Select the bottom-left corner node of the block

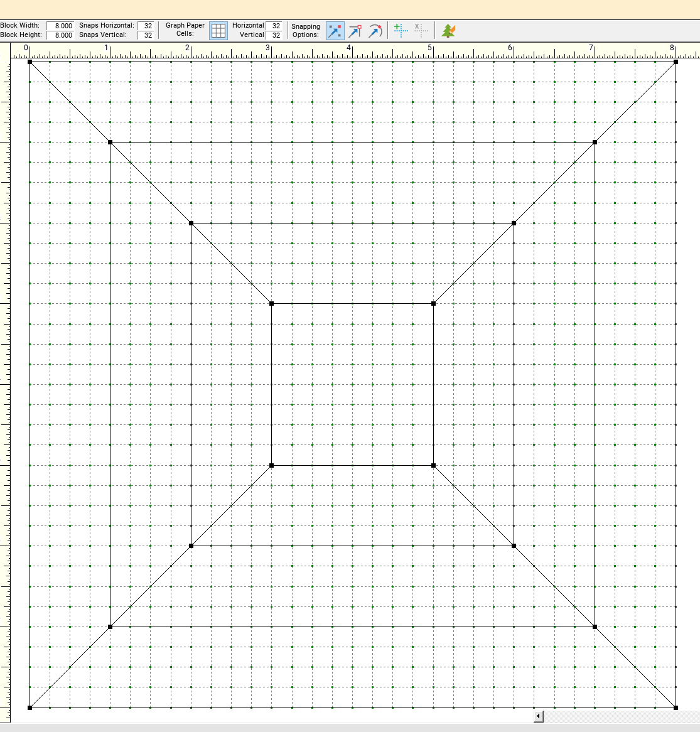point(30,708)
